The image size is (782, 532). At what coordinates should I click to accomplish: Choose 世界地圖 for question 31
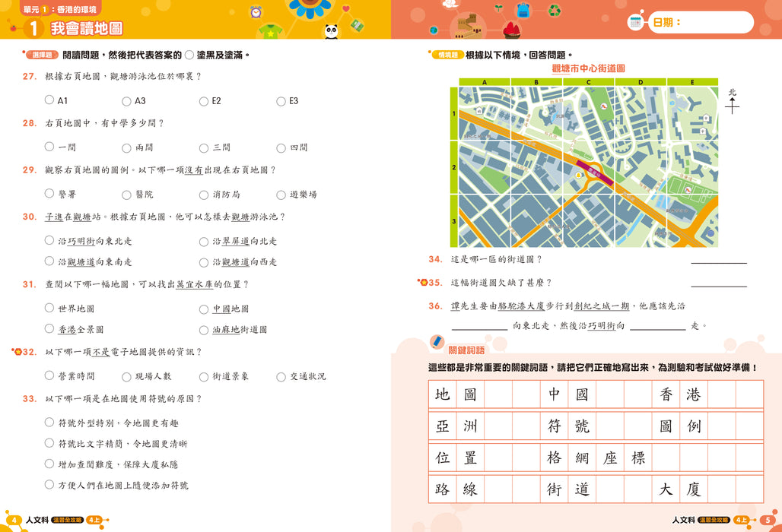coord(49,308)
